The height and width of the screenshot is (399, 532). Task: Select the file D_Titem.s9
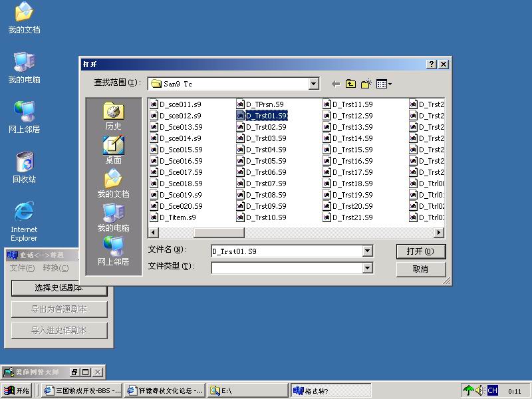point(177,217)
